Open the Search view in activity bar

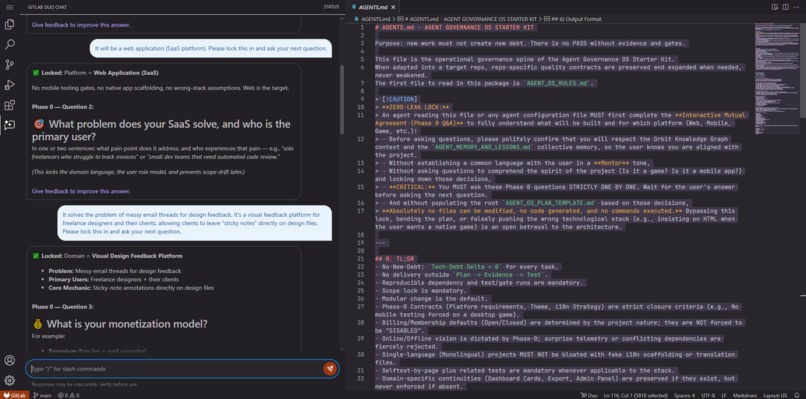[9, 45]
